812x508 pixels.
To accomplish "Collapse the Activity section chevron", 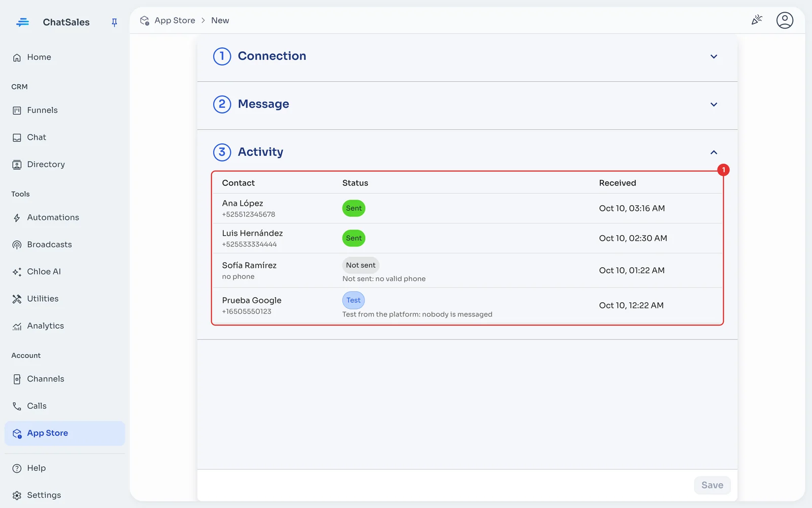I will point(714,152).
